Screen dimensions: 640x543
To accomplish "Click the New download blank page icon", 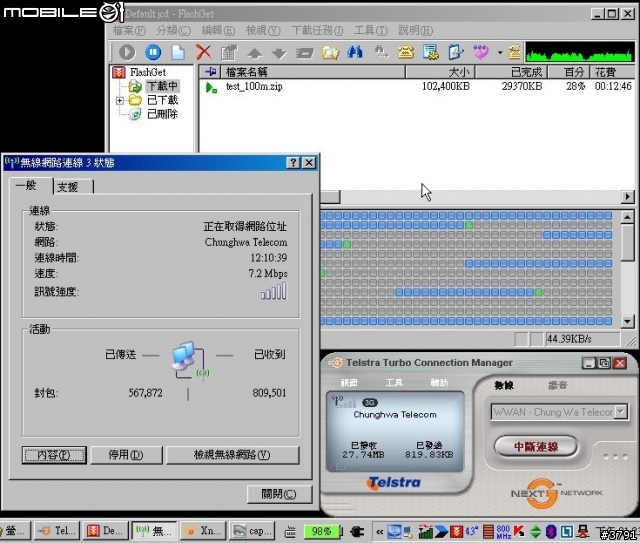I will click(178, 52).
